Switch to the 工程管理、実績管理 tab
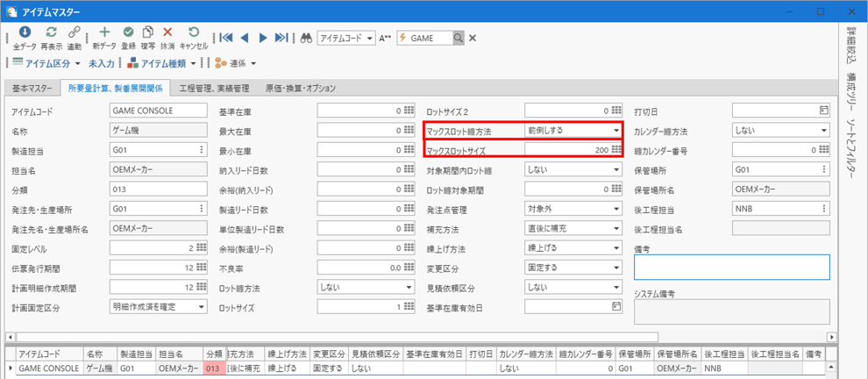 pos(214,88)
